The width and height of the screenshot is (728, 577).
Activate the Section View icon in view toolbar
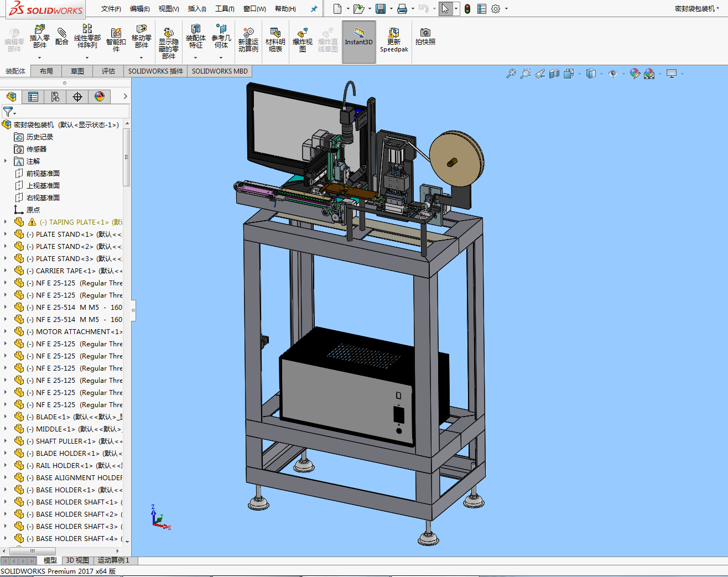(x=554, y=74)
